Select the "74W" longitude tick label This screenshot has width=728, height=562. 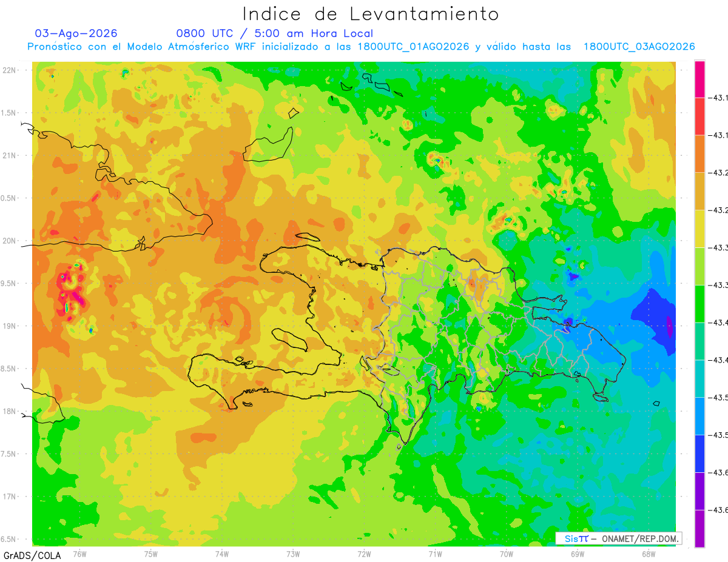pos(222,554)
